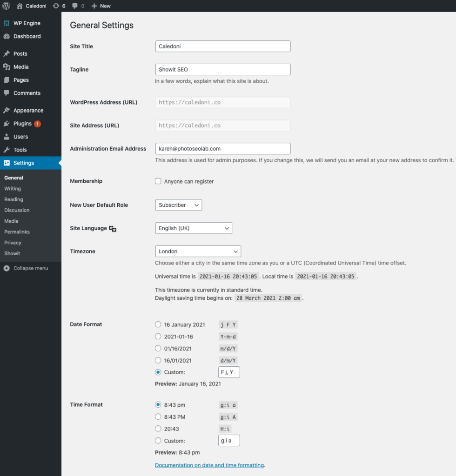This screenshot has width=456, height=476.
Task: Select the Y-m-d date format
Action: coord(158,336)
